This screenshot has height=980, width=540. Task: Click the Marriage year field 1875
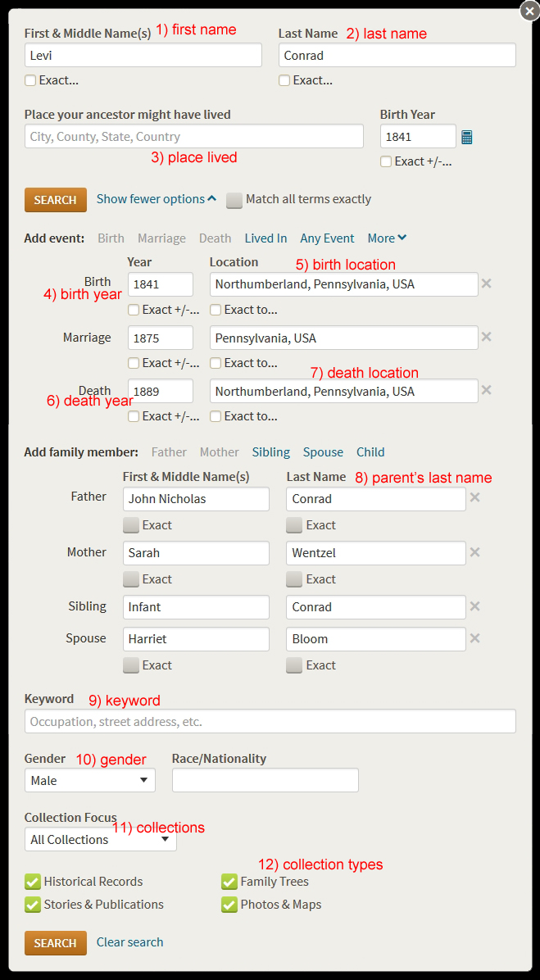pos(161,338)
